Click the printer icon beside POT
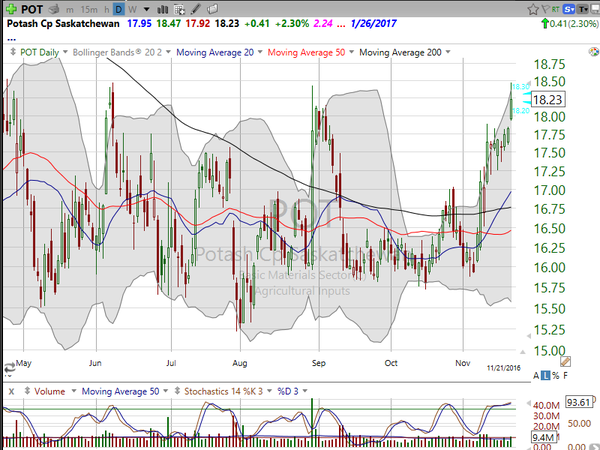This screenshot has height=450, width=600. pos(54,9)
